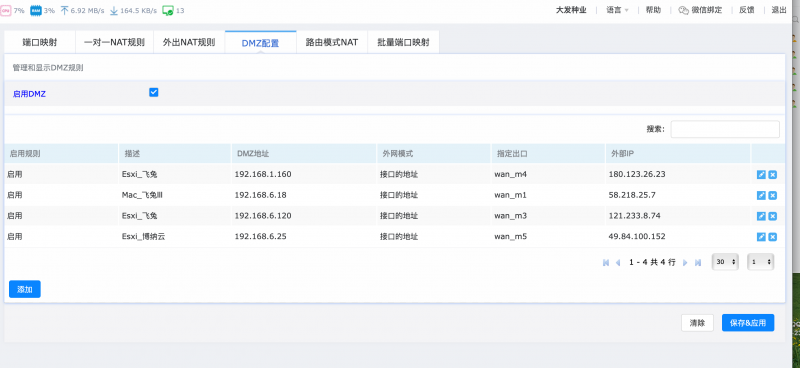Select external IP 180.123.26.23

point(637,175)
